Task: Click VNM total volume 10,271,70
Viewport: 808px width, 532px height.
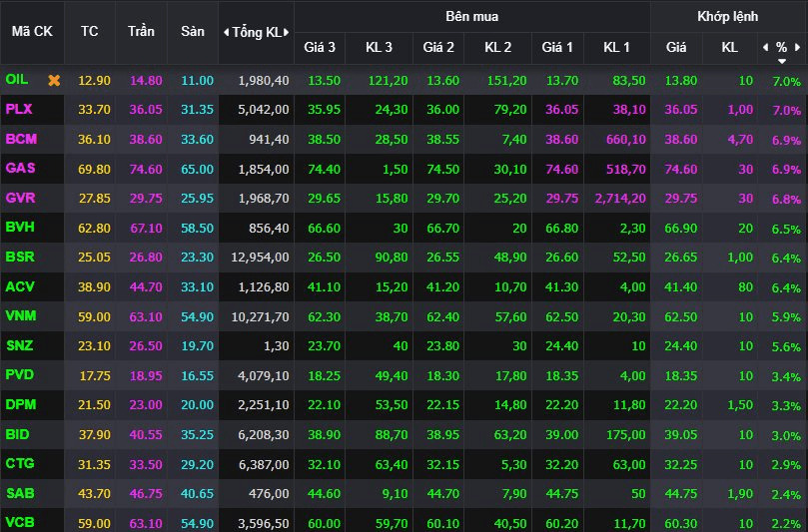Action: [260, 316]
